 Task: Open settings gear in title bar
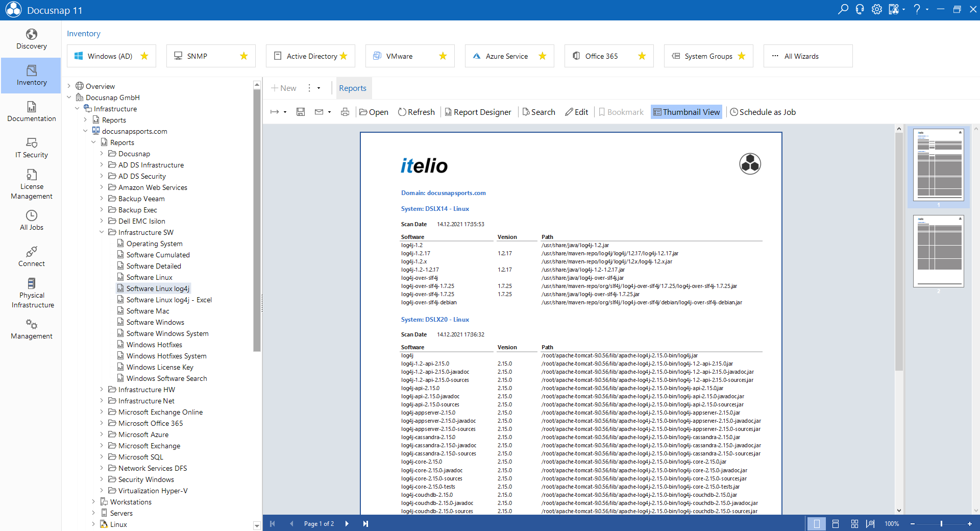point(877,9)
